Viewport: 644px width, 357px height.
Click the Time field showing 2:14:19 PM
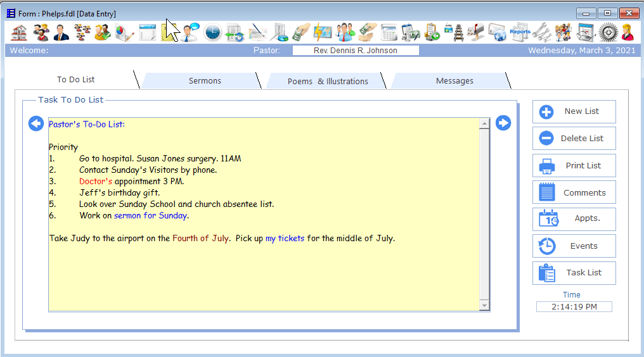574,307
